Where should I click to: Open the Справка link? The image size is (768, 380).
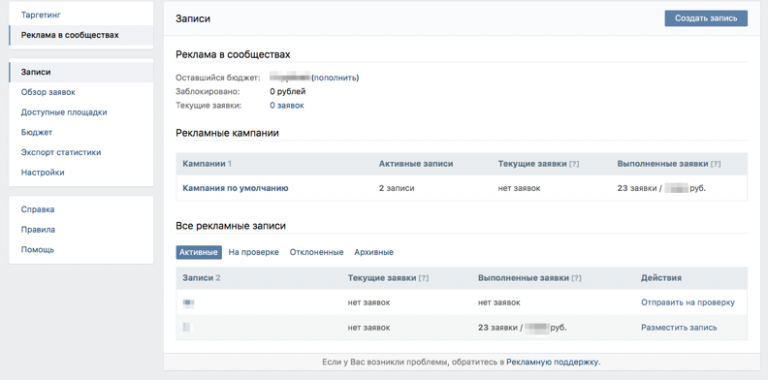pos(37,210)
